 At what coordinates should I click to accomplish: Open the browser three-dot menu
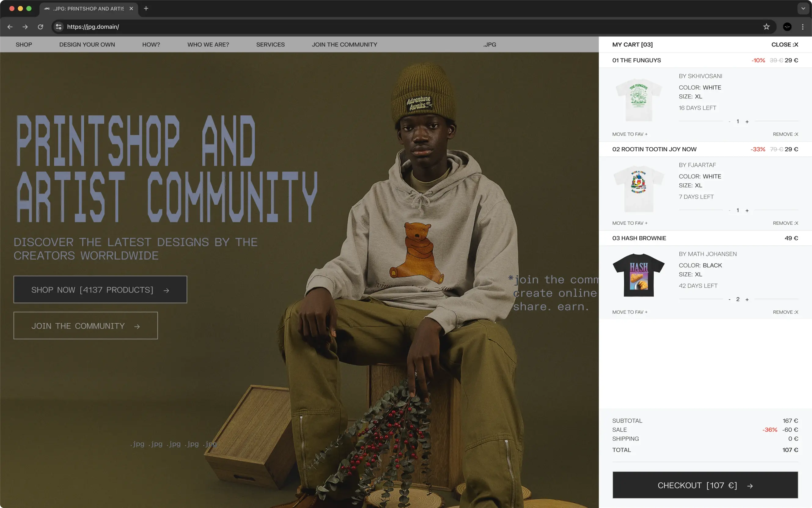[x=803, y=27]
